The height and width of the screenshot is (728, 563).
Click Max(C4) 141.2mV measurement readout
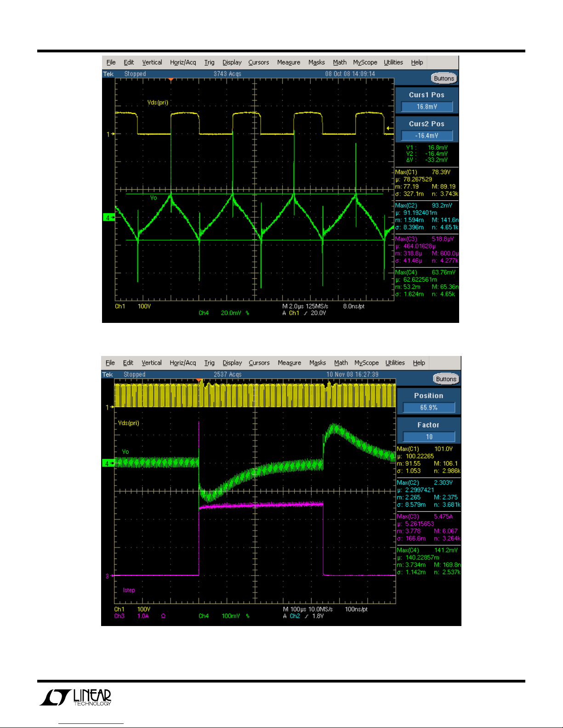pyautogui.click(x=428, y=550)
